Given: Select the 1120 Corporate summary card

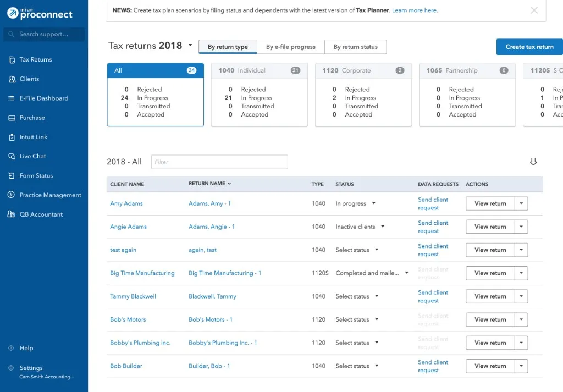Looking at the screenshot, I should tap(363, 95).
